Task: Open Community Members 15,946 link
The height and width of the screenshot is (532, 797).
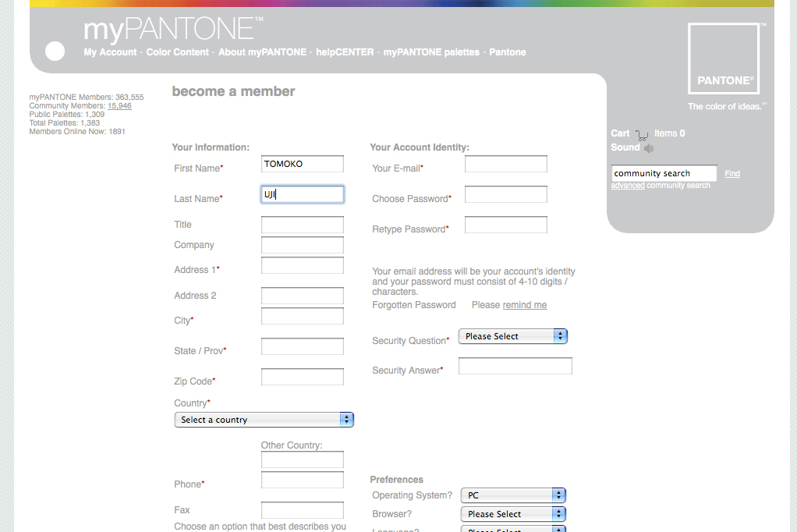Action: [x=119, y=106]
